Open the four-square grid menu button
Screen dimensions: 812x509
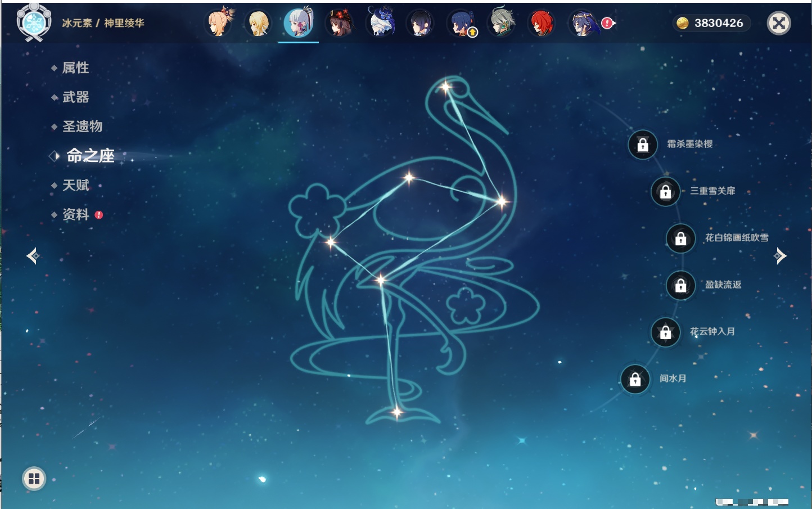coord(34,479)
